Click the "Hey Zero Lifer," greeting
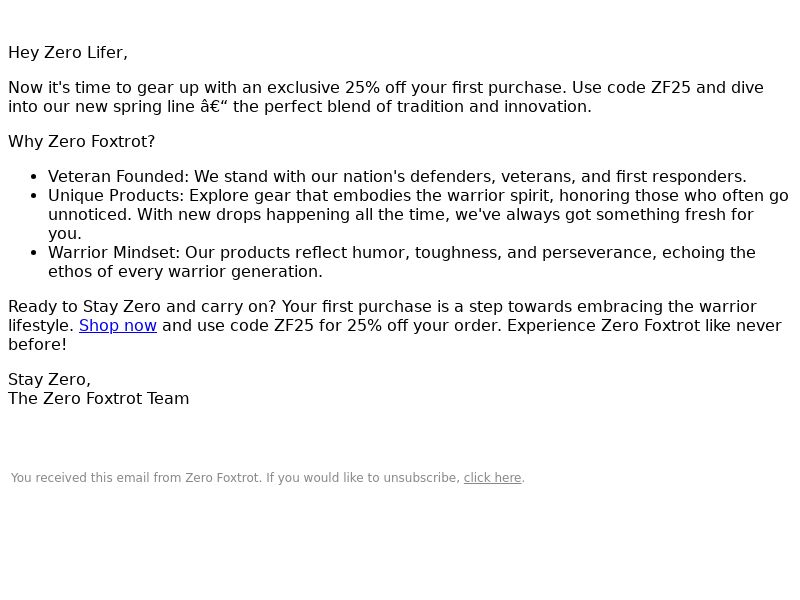The height and width of the screenshot is (600, 800). (x=68, y=53)
